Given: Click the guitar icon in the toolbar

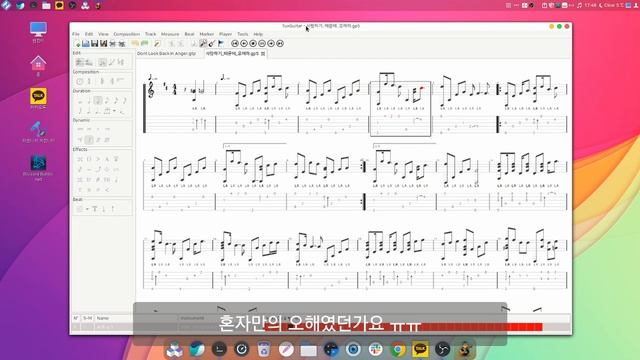Looking at the screenshot, I should pyautogui.click(x=212, y=44).
